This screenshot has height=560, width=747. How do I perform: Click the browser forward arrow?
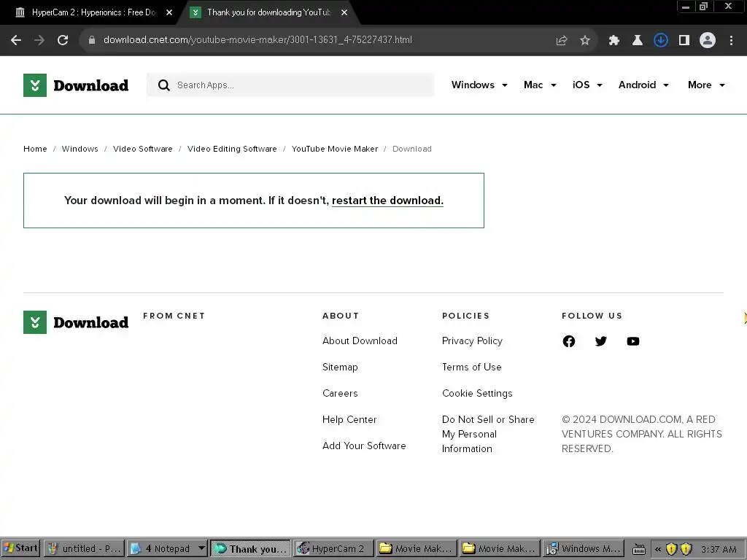39,41
